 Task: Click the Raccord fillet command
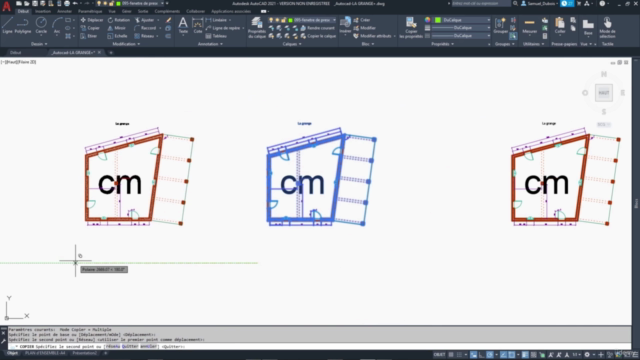point(145,28)
